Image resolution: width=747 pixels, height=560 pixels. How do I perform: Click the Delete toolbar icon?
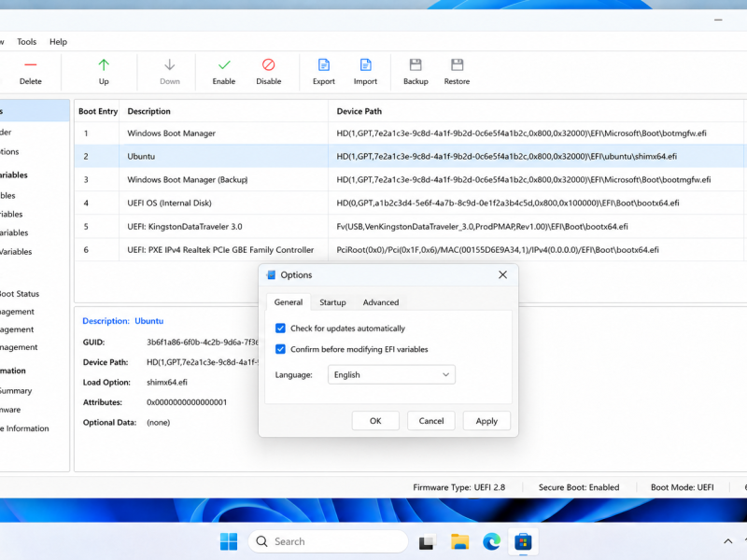point(31,64)
